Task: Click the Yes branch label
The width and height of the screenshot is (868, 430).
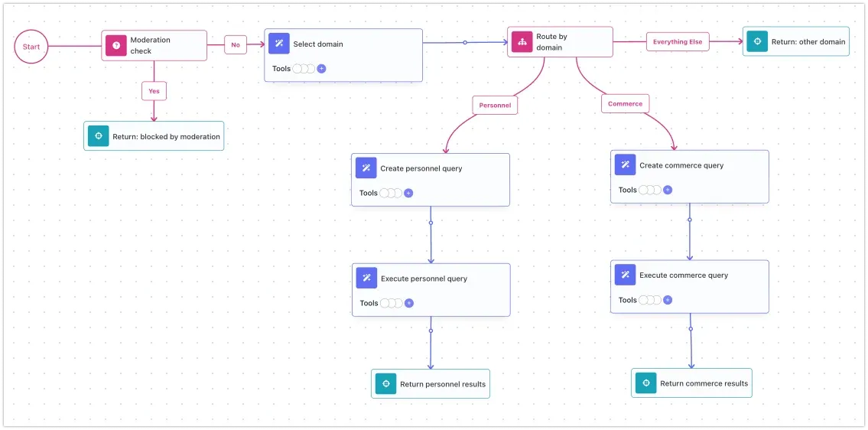Action: [154, 91]
